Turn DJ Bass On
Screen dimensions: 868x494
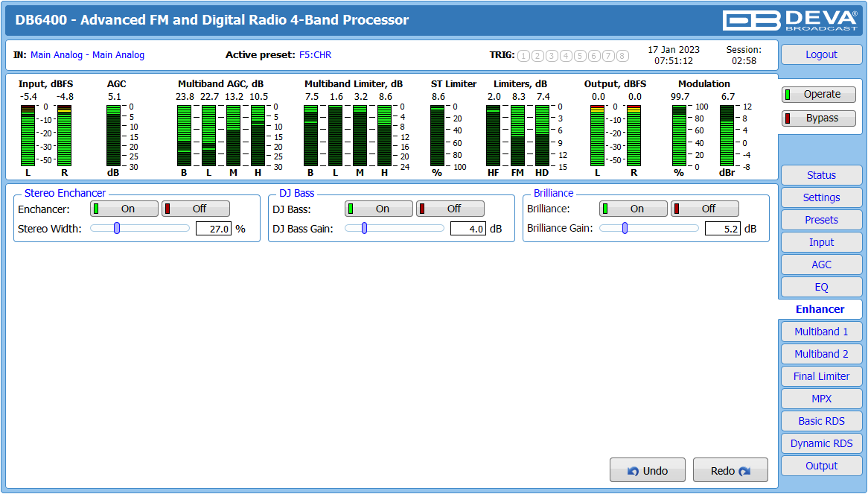pos(379,209)
